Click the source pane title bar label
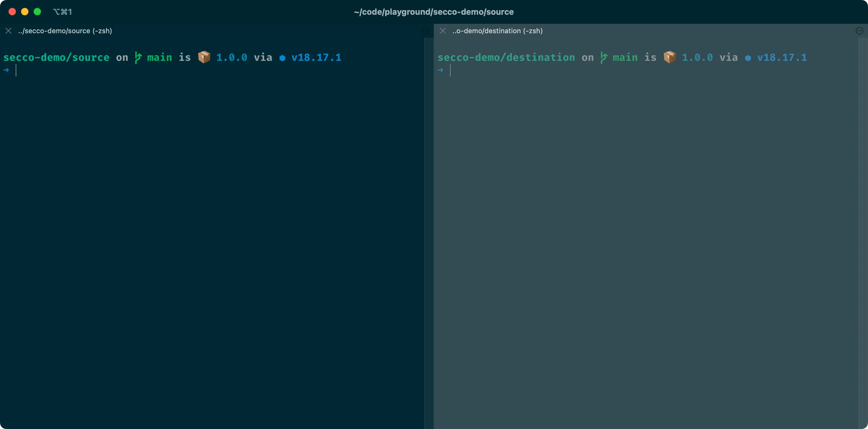 pos(65,31)
